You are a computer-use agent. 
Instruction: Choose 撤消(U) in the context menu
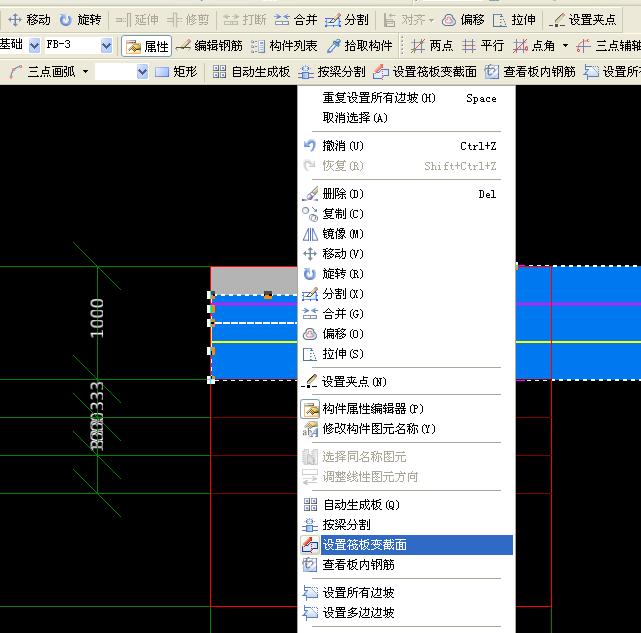pyautogui.click(x=407, y=146)
